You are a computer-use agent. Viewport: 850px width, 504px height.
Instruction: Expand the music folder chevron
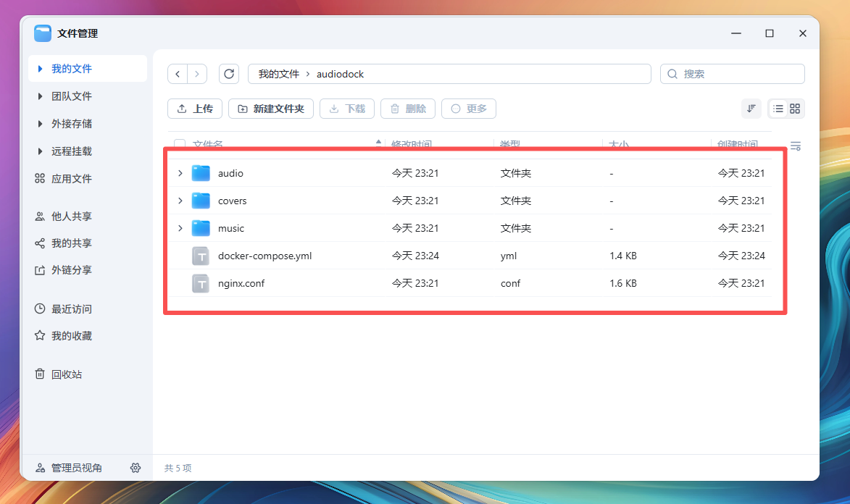click(180, 228)
